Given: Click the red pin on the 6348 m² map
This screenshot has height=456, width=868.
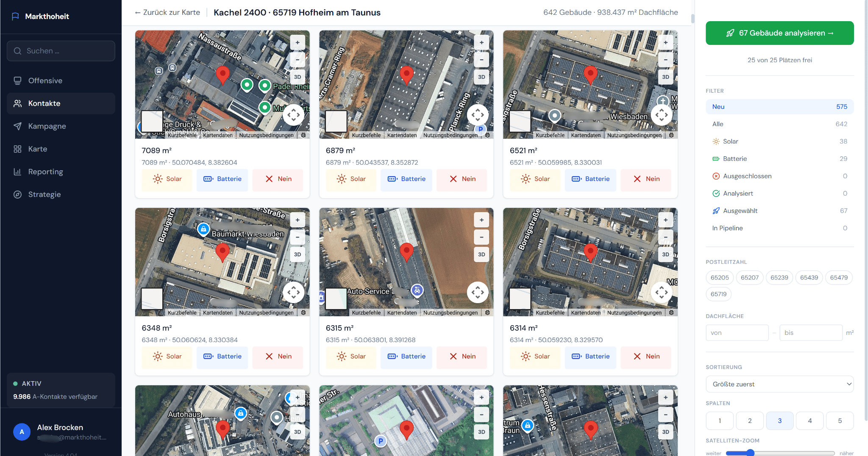Looking at the screenshot, I should (x=223, y=252).
